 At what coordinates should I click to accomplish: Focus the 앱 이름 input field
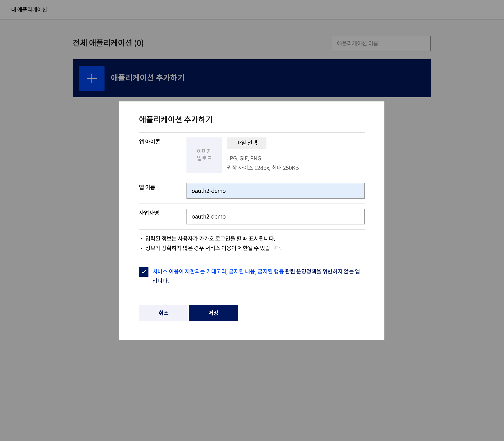(x=275, y=191)
